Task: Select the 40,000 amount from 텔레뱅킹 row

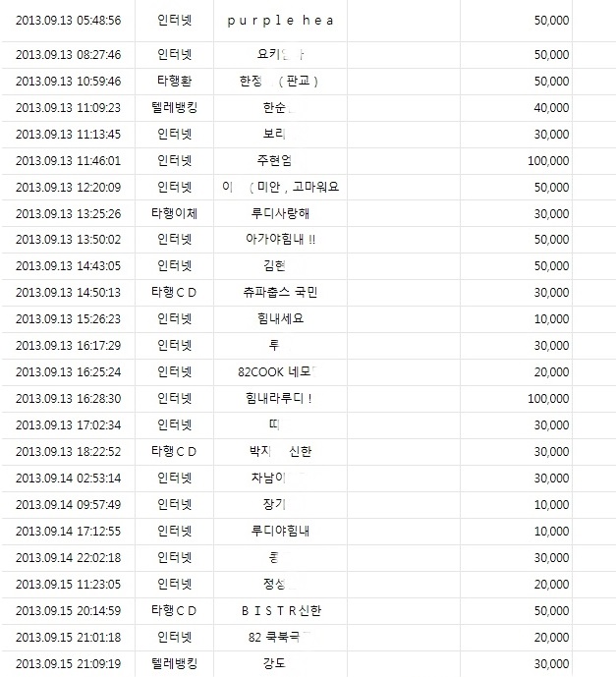Action: (x=551, y=107)
